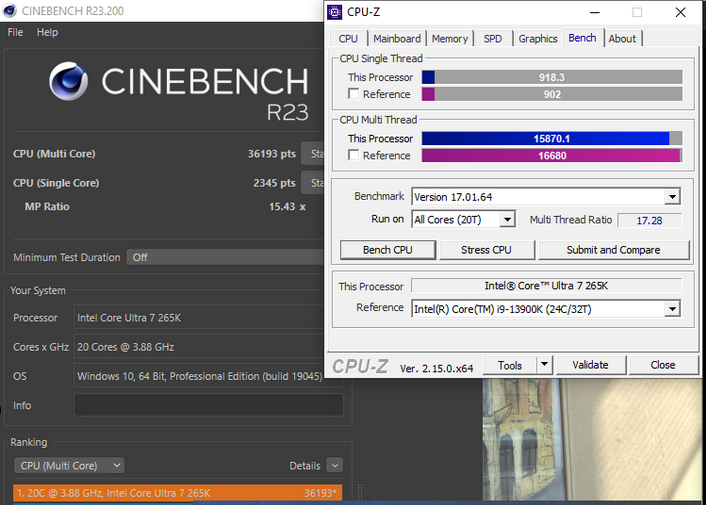Click the Close button in CPU-Z footer
This screenshot has width=706, height=505.
(663, 365)
